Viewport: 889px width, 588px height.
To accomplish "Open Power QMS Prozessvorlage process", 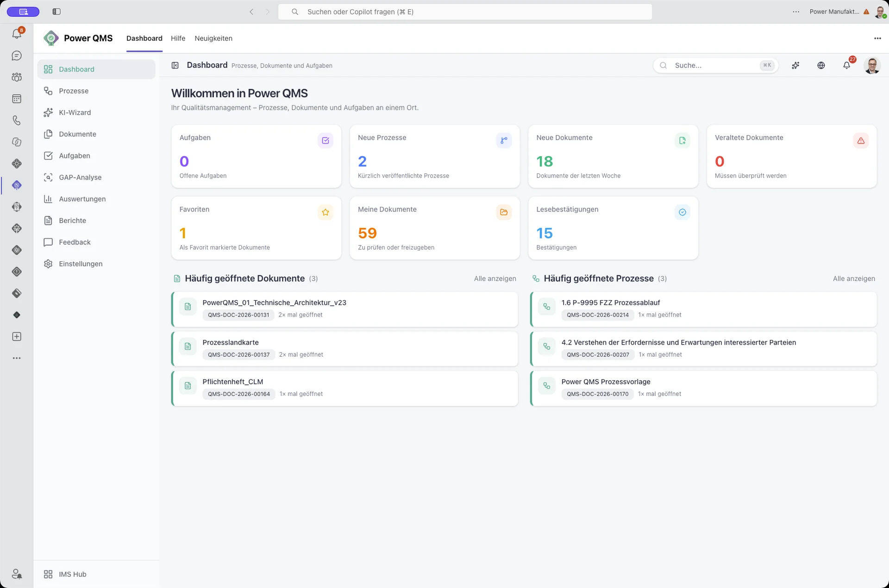I will (703, 388).
